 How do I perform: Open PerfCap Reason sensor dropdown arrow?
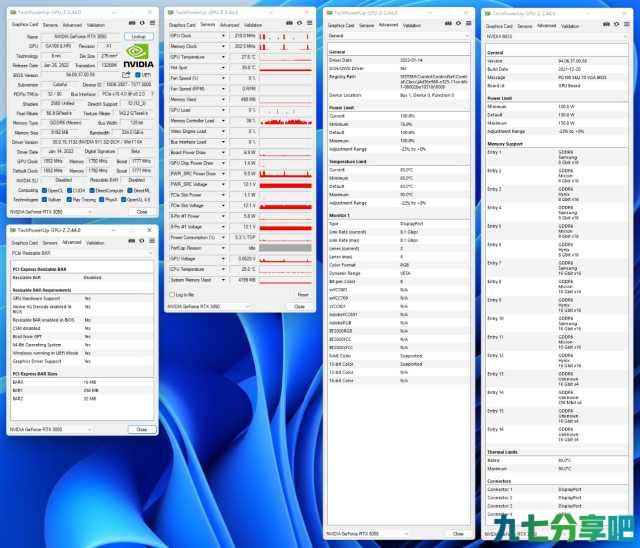tap(223, 248)
